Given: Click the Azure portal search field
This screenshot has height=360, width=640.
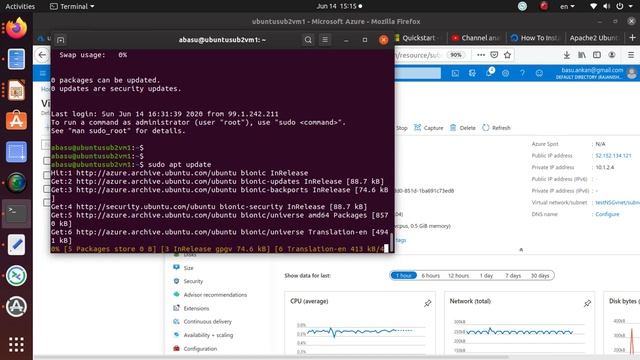Looking at the screenshot, I should [x=418, y=73].
